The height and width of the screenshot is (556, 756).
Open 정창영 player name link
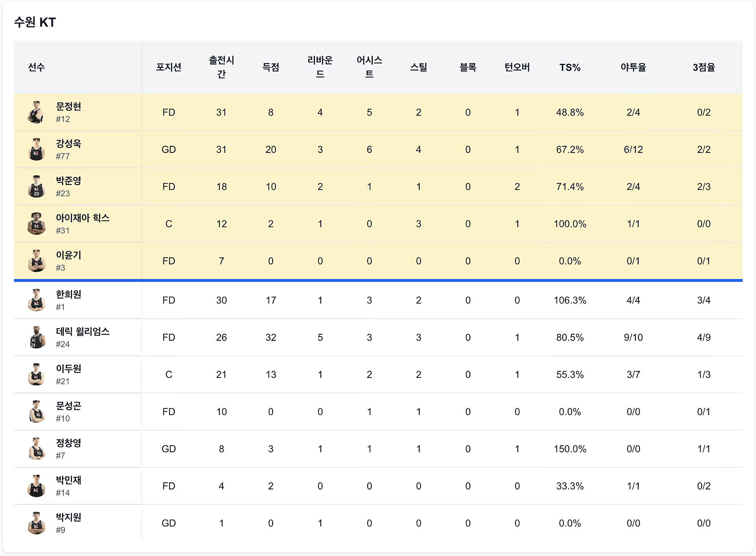69,443
